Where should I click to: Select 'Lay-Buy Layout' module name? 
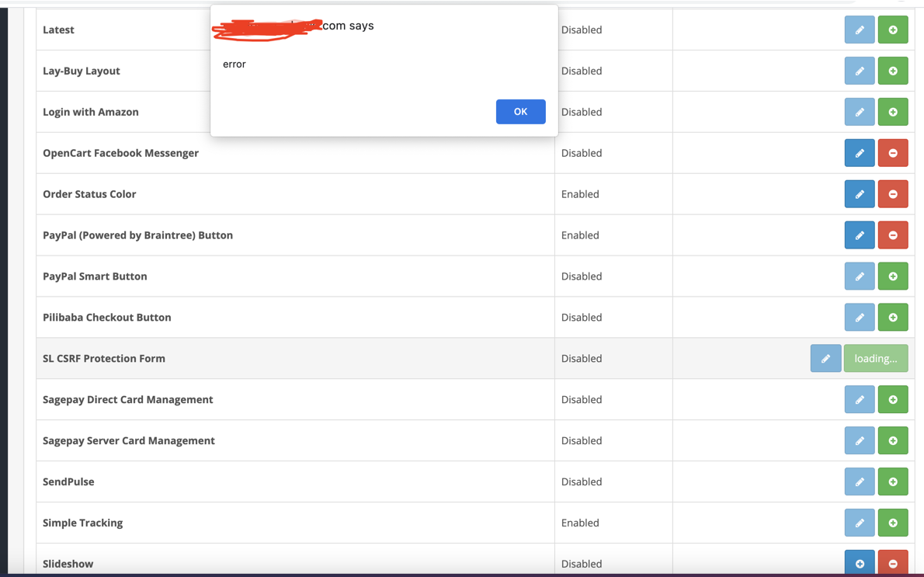[x=82, y=71]
